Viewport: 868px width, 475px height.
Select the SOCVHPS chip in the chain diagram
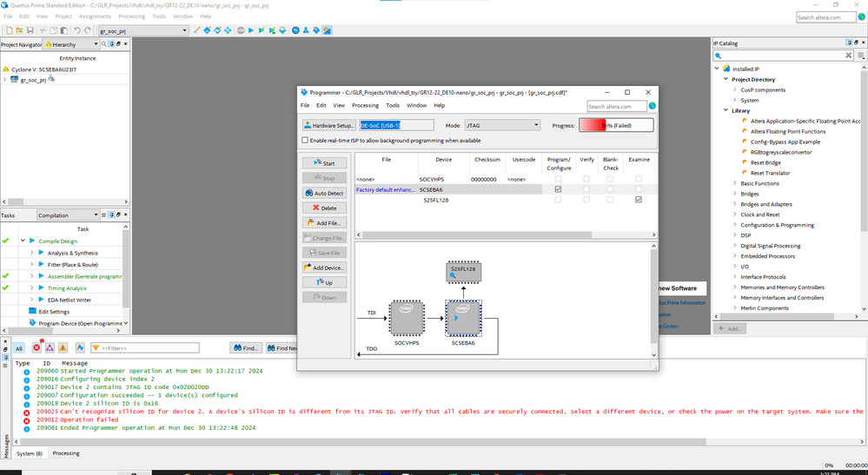(407, 319)
